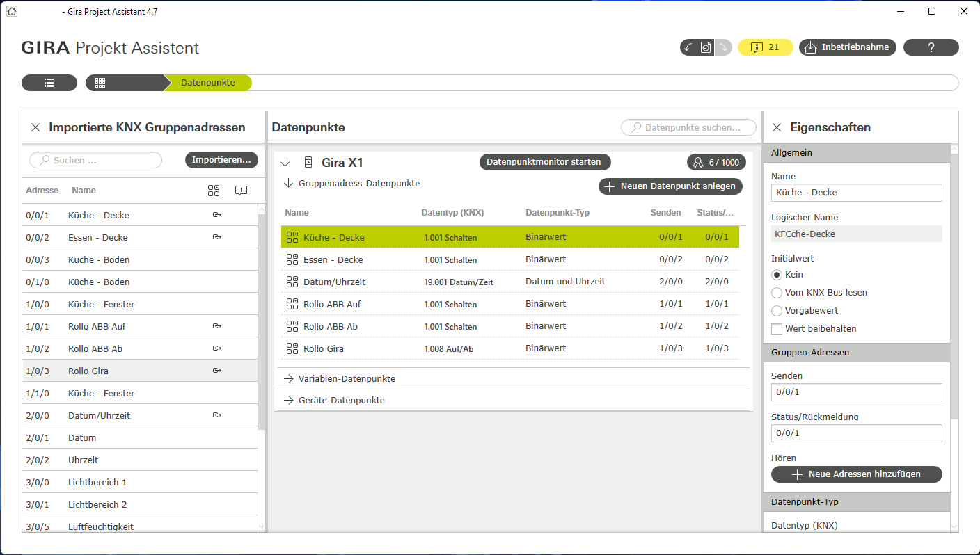This screenshot has height=555, width=980.
Task: Click link icon for 1/0/3 Rollo Gira
Action: pyautogui.click(x=217, y=371)
